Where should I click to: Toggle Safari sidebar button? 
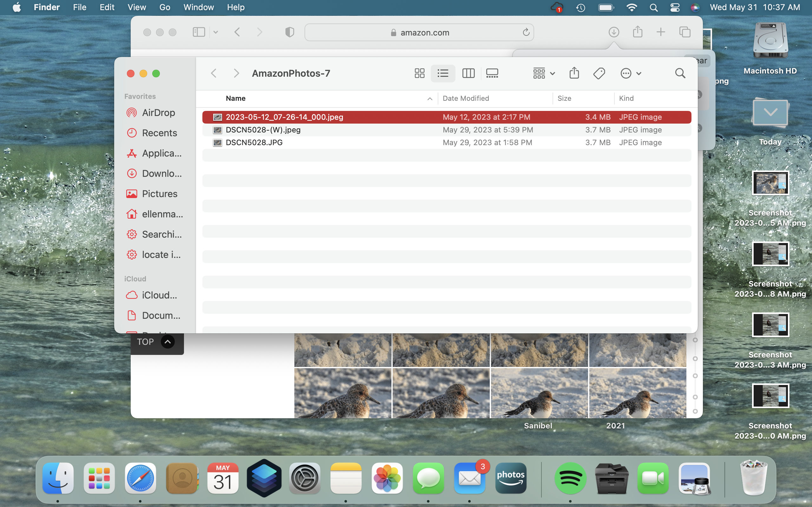(199, 32)
